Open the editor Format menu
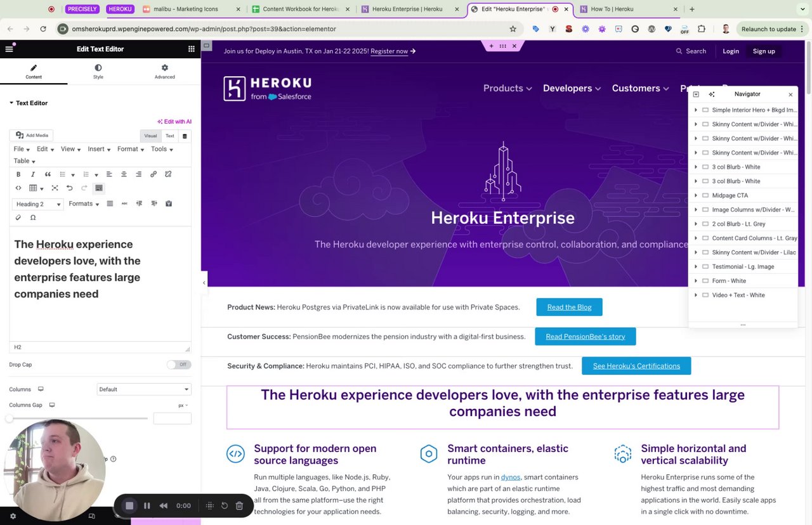Viewport: 812px width, 525px height. (131, 149)
